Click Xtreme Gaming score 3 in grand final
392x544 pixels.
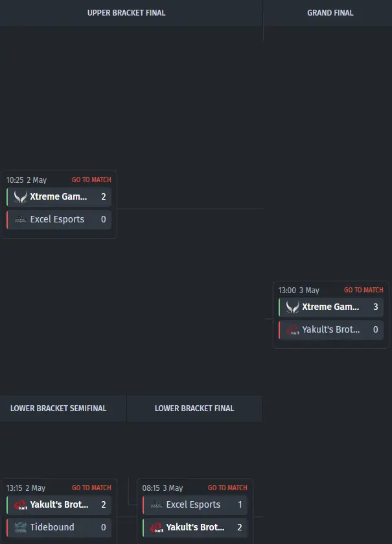[376, 307]
